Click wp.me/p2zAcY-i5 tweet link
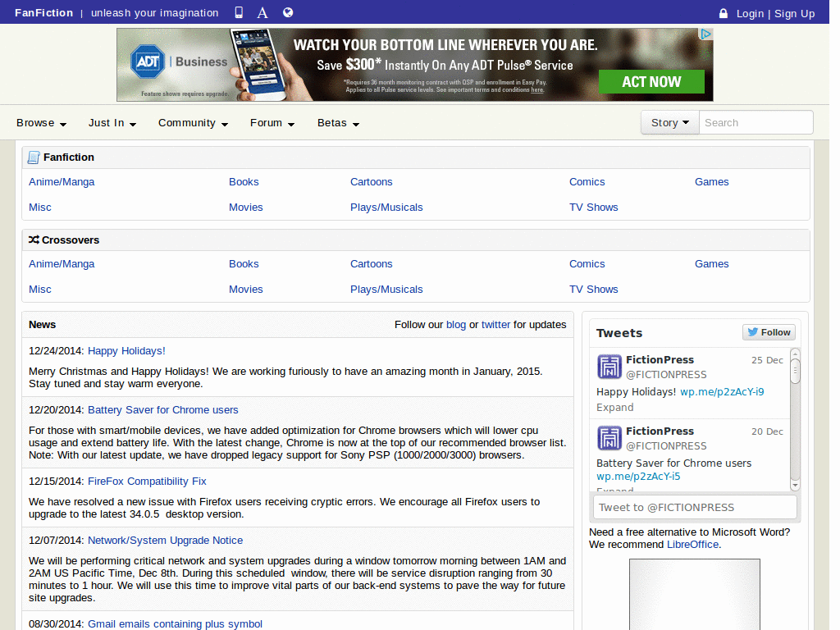Image resolution: width=840 pixels, height=630 pixels. (638, 477)
